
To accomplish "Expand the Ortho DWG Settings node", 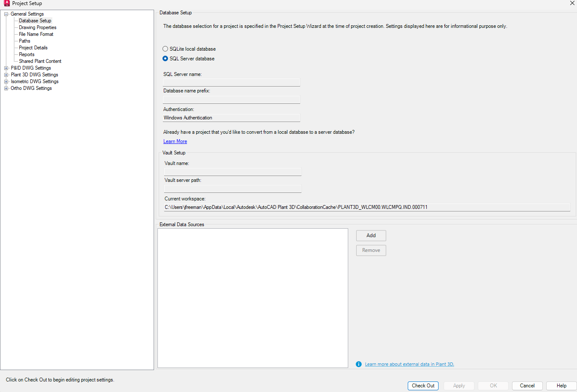I will [x=6, y=88].
